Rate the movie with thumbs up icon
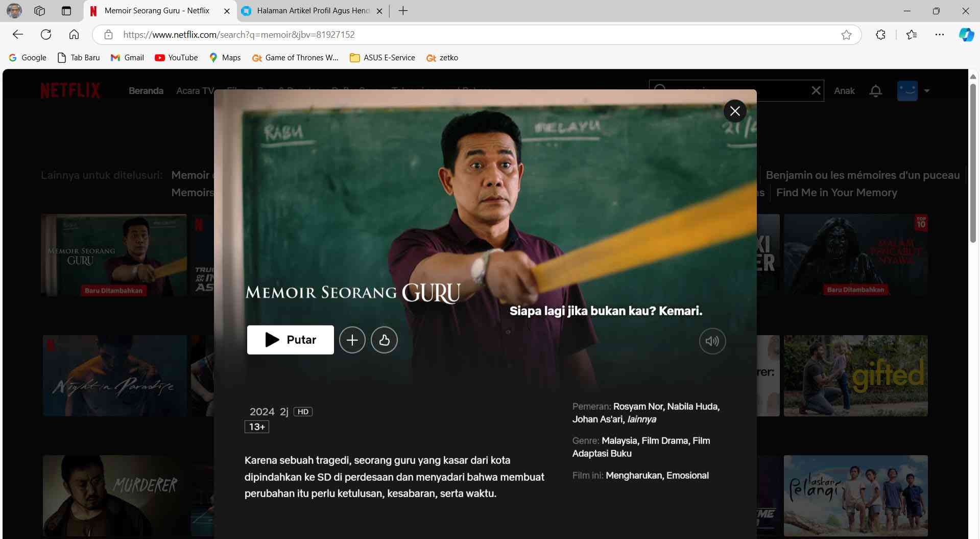This screenshot has height=539, width=980. click(384, 340)
